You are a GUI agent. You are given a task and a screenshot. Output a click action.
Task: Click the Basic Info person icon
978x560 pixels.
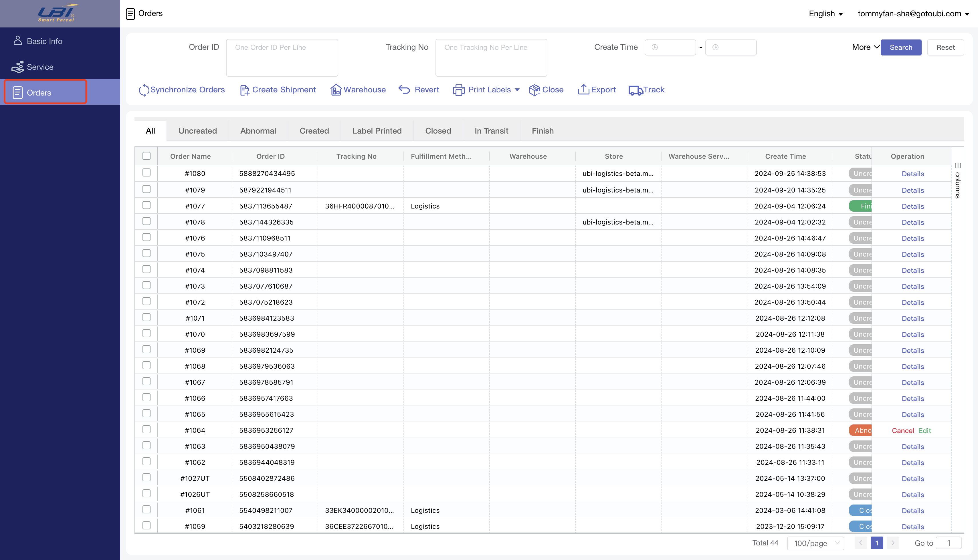[18, 40]
